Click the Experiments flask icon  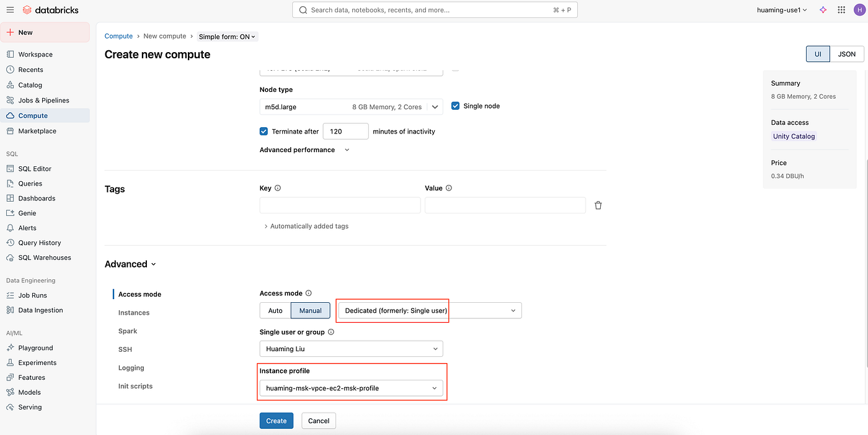coord(10,363)
